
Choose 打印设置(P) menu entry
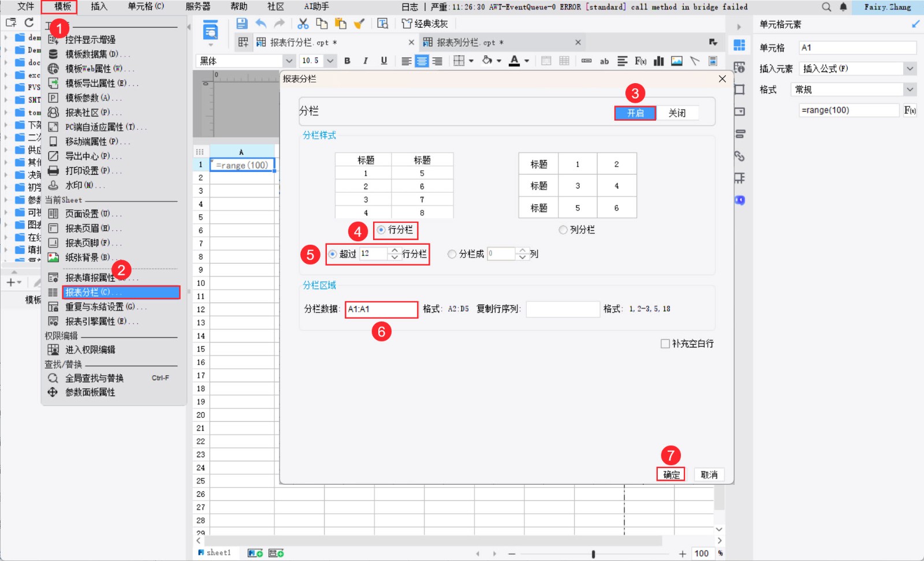pos(93,171)
